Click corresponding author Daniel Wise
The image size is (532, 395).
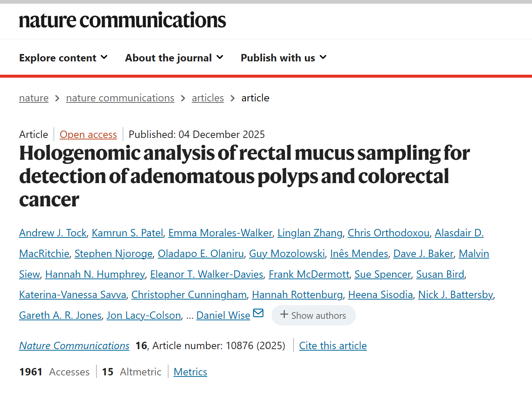pyautogui.click(x=223, y=315)
